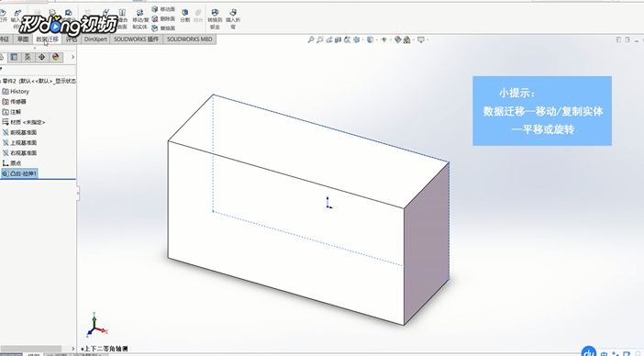The height and width of the screenshot is (356, 644).
Task: Switch to PropertyManager panel tab
Action: pyautogui.click(x=14, y=57)
